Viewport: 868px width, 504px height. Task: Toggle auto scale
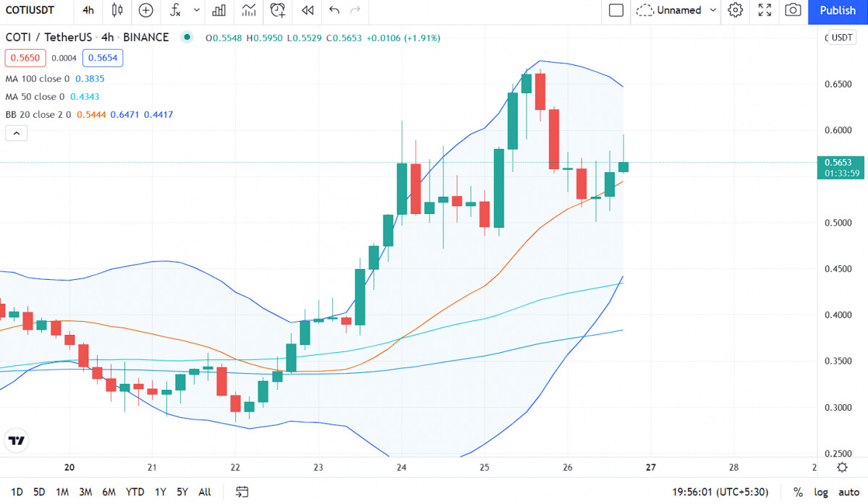(848, 492)
